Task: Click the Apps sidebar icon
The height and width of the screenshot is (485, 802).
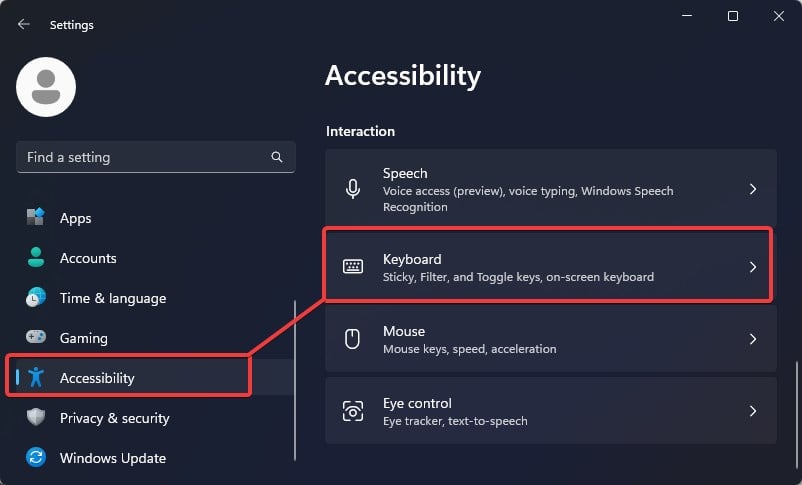Action: (x=36, y=218)
